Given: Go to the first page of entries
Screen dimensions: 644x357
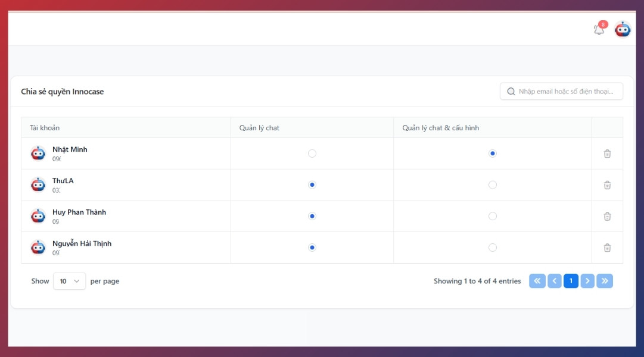Looking at the screenshot, I should 537,281.
